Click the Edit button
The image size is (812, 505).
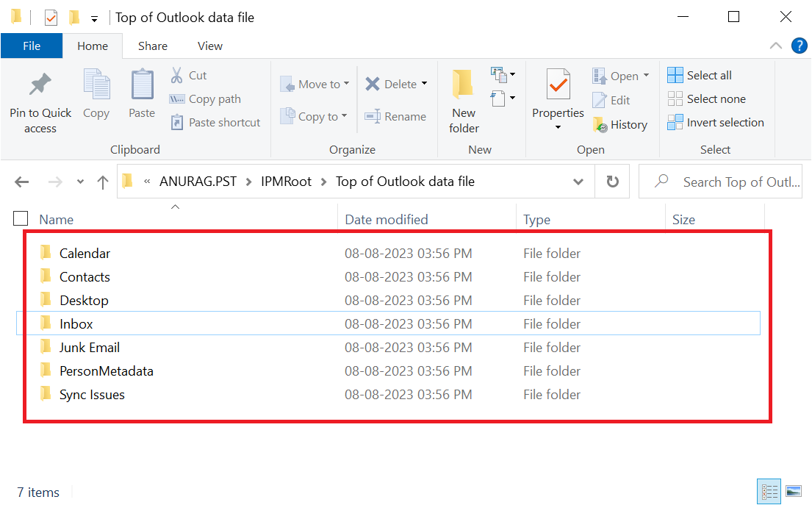[611, 100]
